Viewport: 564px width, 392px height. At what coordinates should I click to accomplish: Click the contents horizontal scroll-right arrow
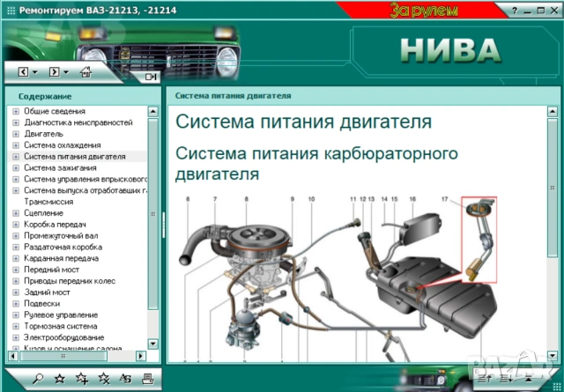pyautogui.click(x=141, y=356)
